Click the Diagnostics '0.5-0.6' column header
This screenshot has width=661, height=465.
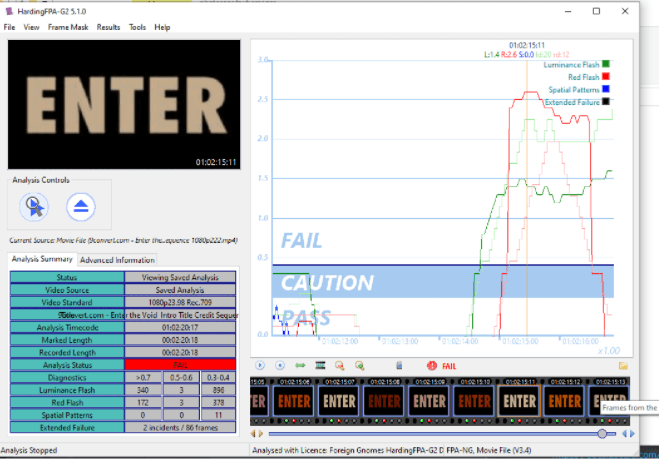pyautogui.click(x=181, y=378)
